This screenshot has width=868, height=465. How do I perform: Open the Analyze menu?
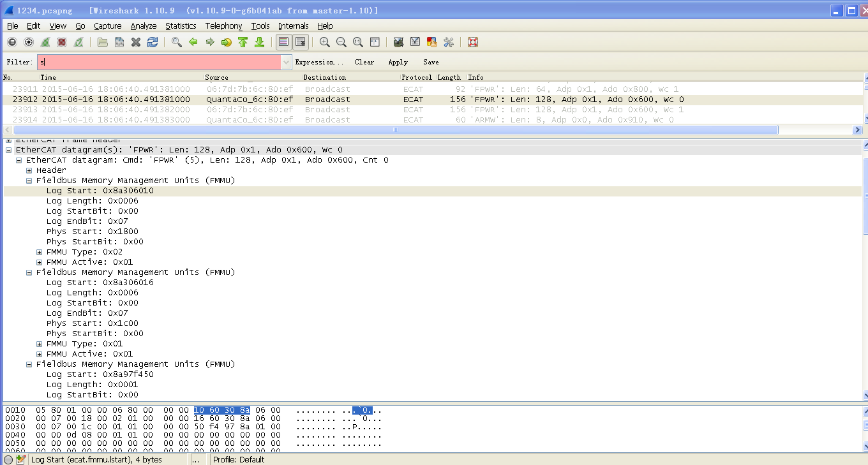[x=144, y=26]
